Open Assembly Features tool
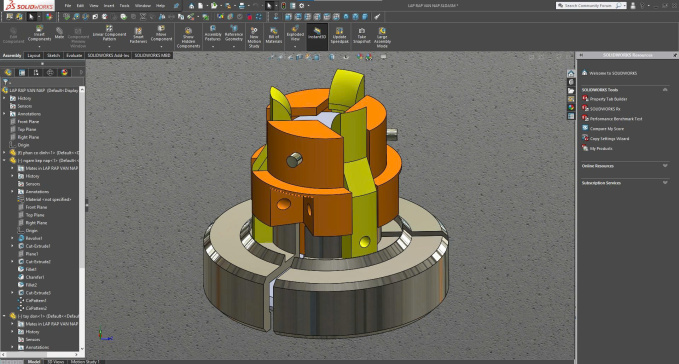 pyautogui.click(x=213, y=34)
